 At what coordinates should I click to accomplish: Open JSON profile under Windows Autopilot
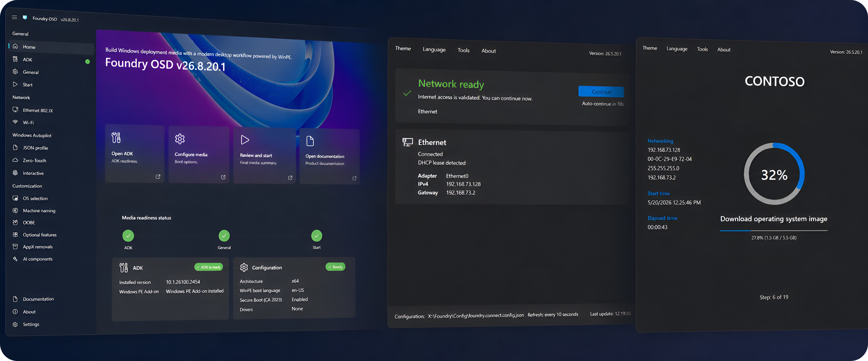pos(51,148)
